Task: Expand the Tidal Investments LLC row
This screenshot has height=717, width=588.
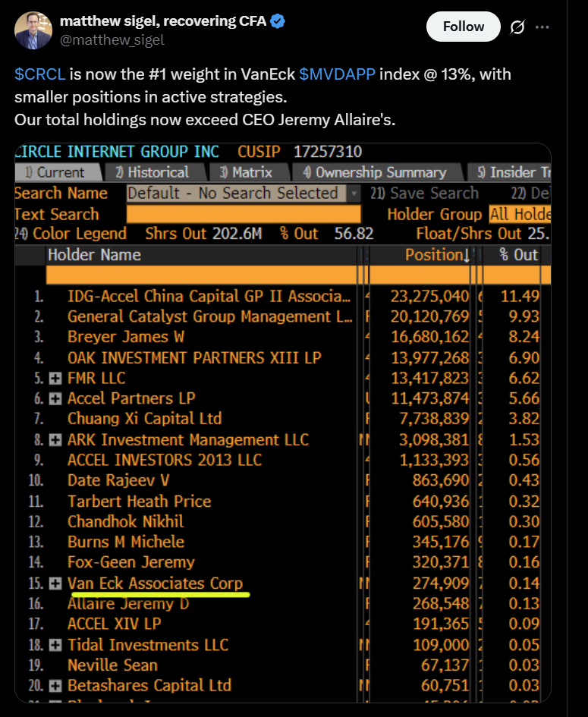Action: 55,645
